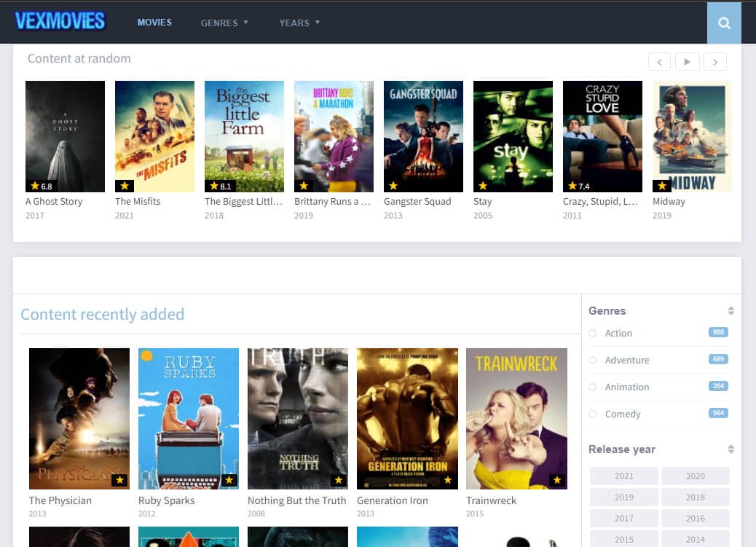The image size is (756, 547).
Task: Filter by release year 2017
Action: (x=624, y=519)
